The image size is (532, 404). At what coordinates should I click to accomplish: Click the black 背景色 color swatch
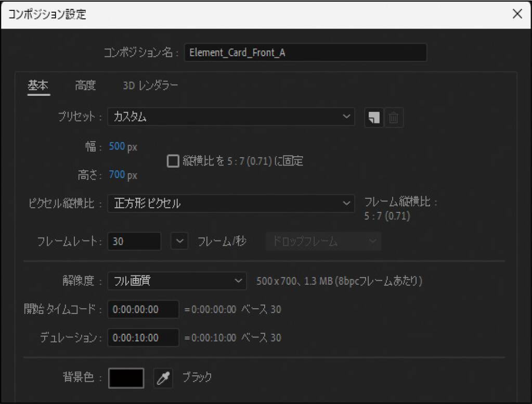tap(126, 378)
